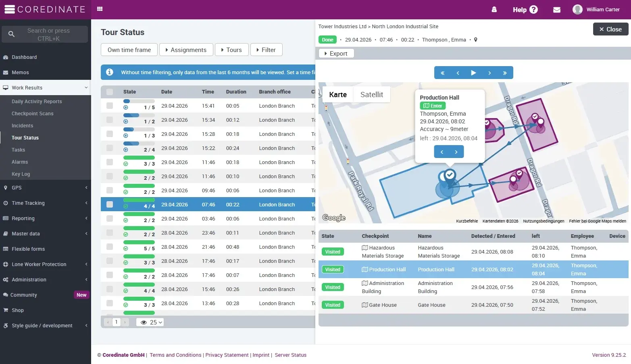Open Checkpoint Scans
Viewport: 631px width, 364px height.
33,114
